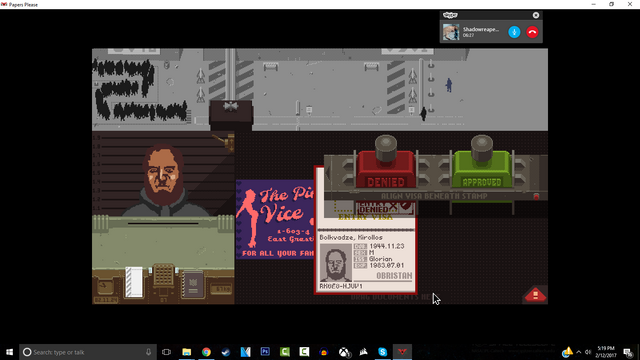
Task: Open Steam from taskbar
Action: [226, 352]
